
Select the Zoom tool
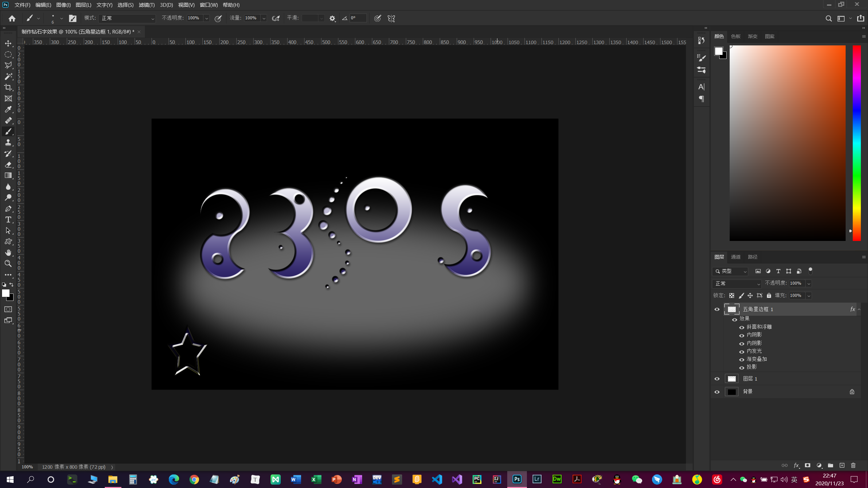8,264
